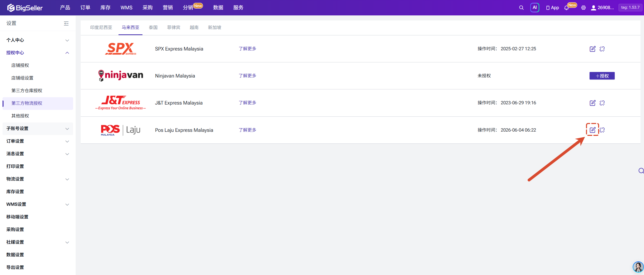The image size is (644, 275).
Task: Open 导出设置 in sidebar
Action: [x=15, y=267]
